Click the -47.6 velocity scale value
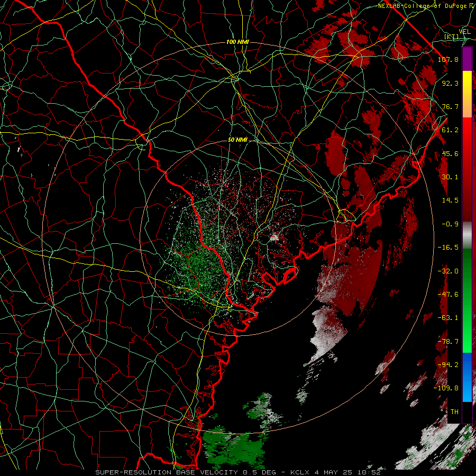 pyautogui.click(x=448, y=295)
